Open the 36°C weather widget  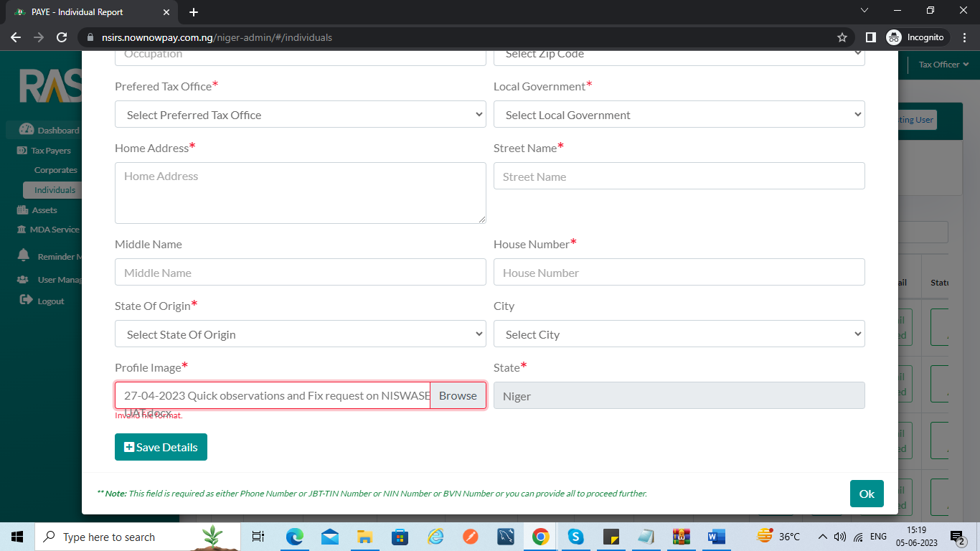click(x=778, y=537)
